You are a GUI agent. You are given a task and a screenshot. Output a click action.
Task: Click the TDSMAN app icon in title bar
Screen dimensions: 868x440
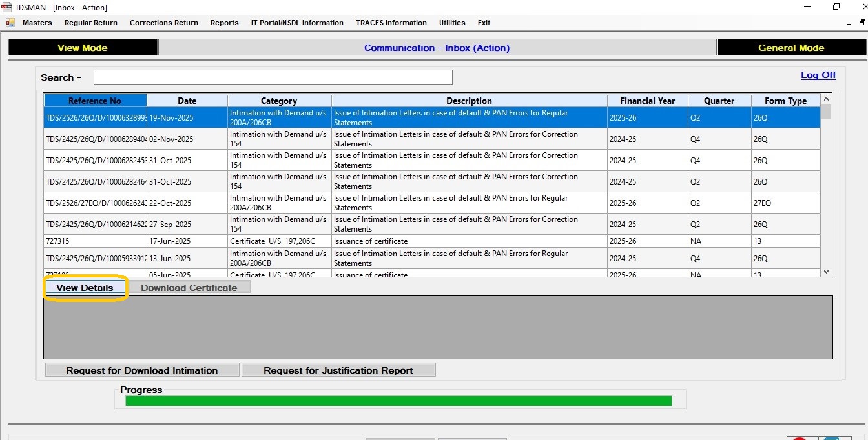point(7,7)
